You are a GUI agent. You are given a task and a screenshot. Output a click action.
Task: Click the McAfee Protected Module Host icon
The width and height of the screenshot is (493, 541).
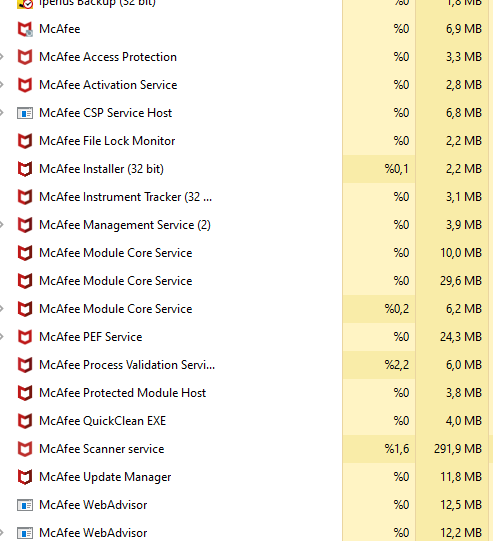click(25, 393)
